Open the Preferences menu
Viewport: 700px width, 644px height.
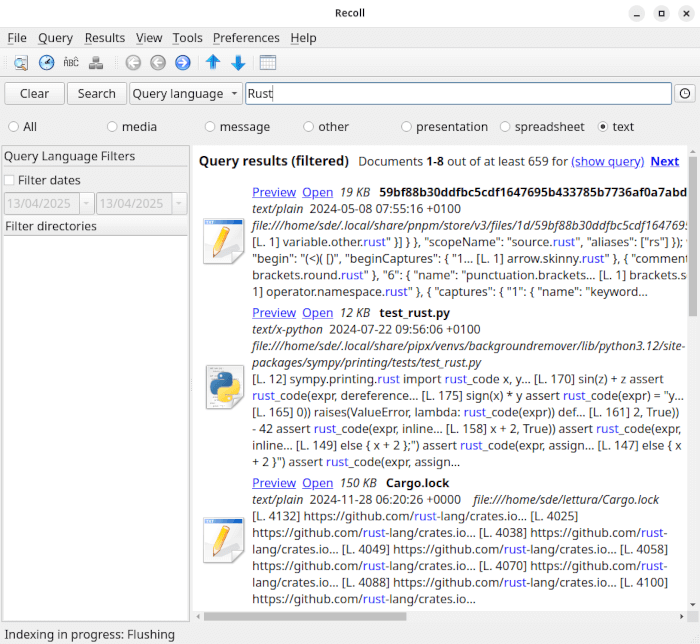pos(246,38)
